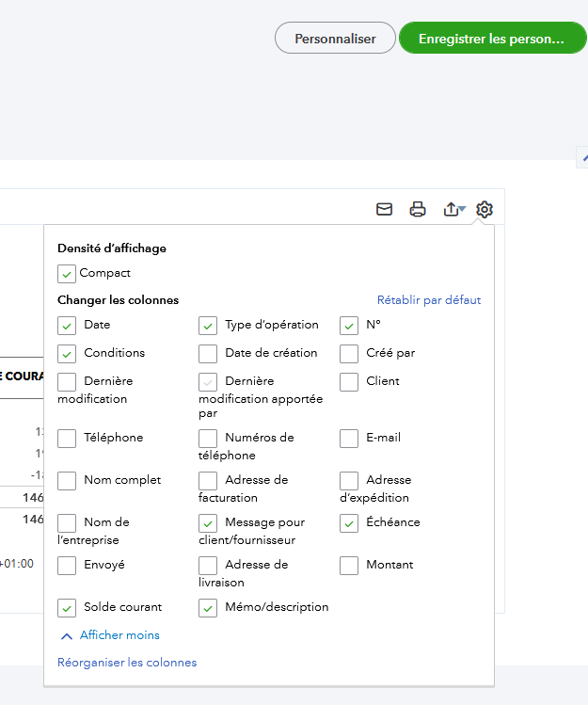Screen dimensions: 588x705
Task: Tick the E-mail column checkbox
Action: click(349, 439)
